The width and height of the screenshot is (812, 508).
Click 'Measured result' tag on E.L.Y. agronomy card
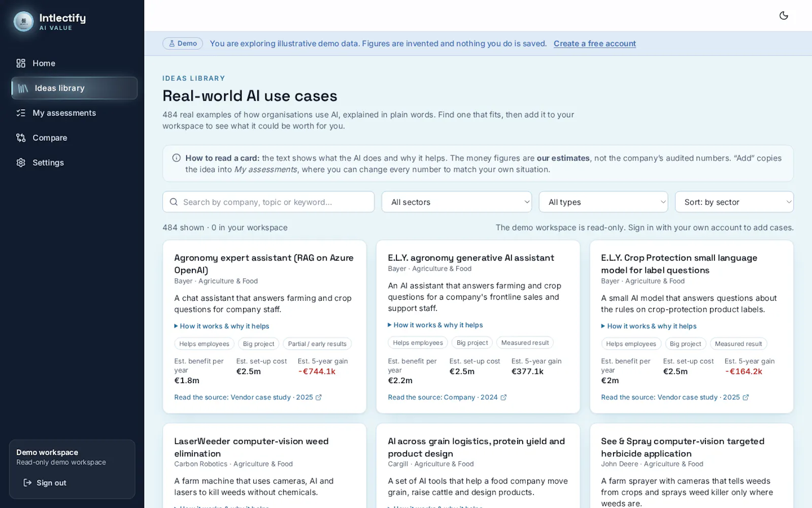click(x=525, y=343)
